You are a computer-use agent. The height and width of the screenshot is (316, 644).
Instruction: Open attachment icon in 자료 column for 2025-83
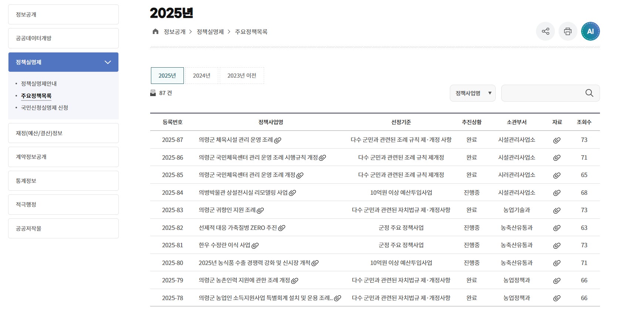click(557, 210)
